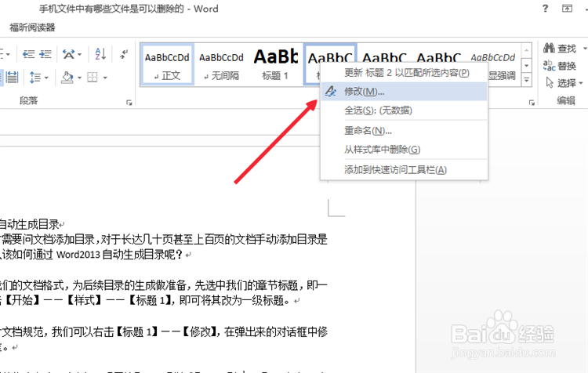Open the Styles pane dialog launcher
Image resolution: width=588 pixels, height=373 pixels.
[x=532, y=103]
